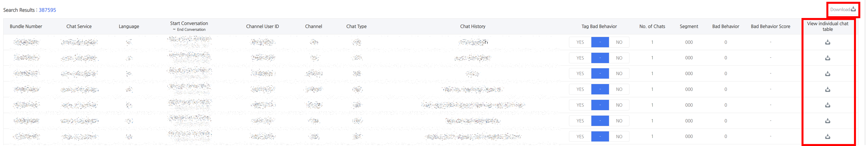This screenshot has width=868, height=146.
Task: Tag second row bad behavior as NO
Action: click(x=619, y=58)
